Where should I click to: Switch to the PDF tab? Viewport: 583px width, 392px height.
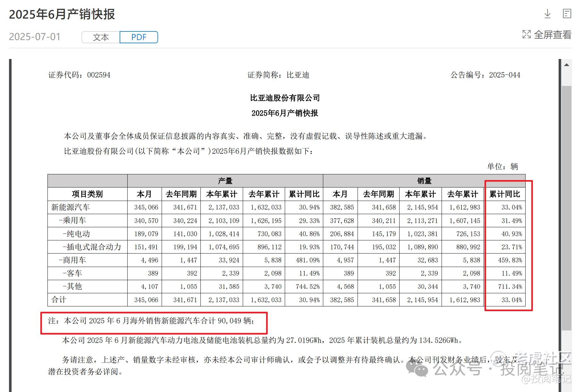pyautogui.click(x=139, y=37)
